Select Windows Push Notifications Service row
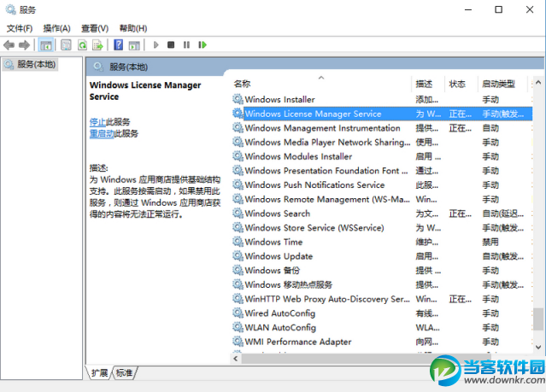This screenshot has width=546, height=392. tap(382, 184)
